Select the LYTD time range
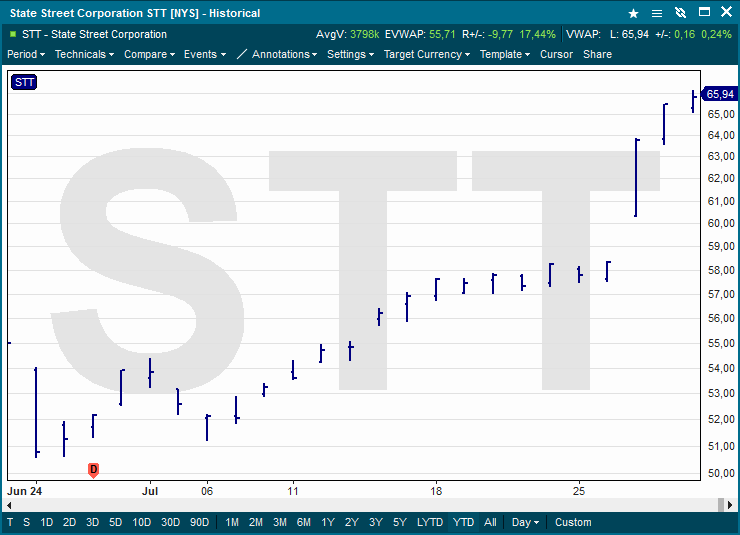This screenshot has height=535, width=740. (x=430, y=522)
